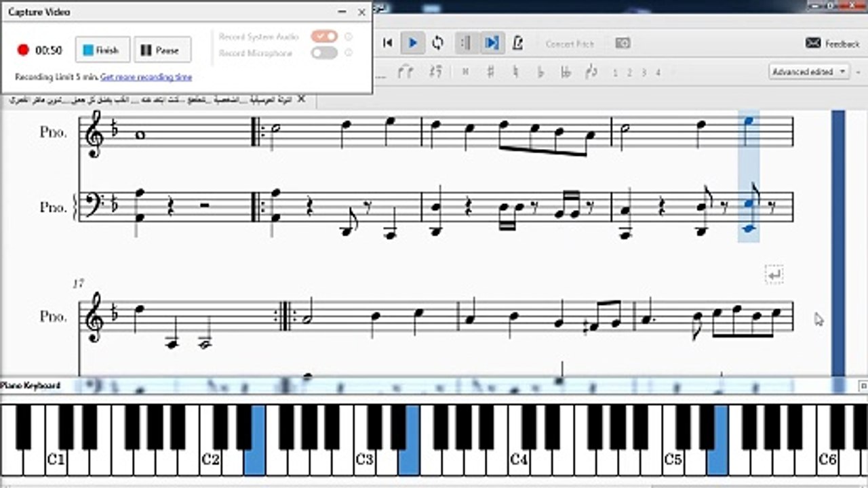Click piano key labeled C2
Screen dimensions: 868x488
pyautogui.click(x=210, y=439)
